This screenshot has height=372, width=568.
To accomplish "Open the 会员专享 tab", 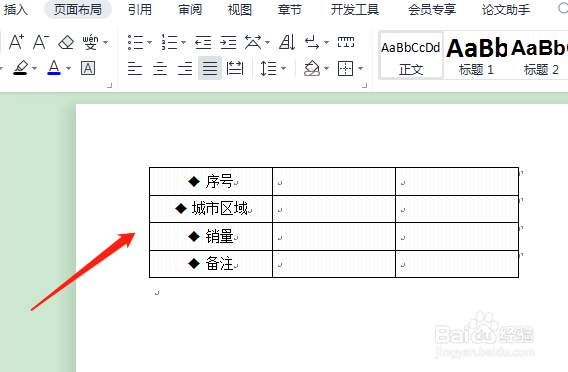I will pos(432,10).
